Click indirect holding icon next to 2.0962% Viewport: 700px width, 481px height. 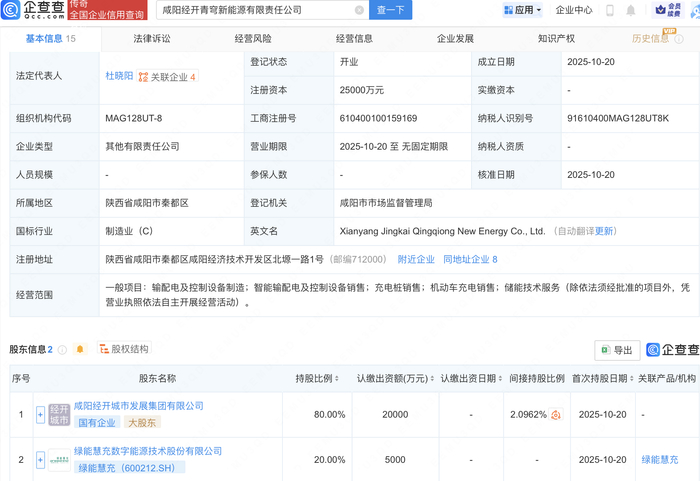(x=556, y=415)
